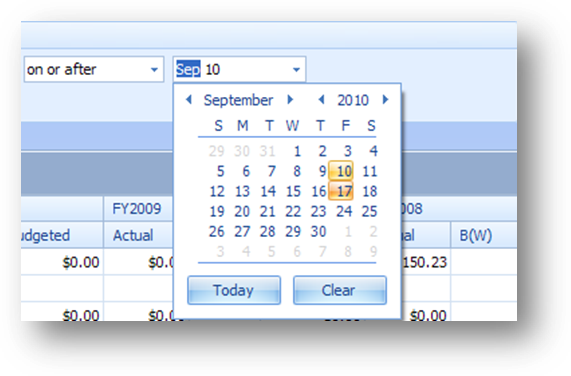Select September 17 in calendar

coord(341,191)
